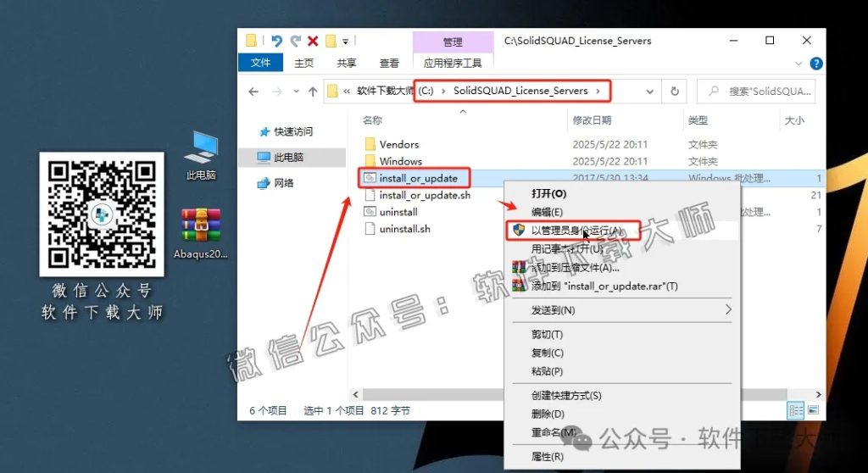Image resolution: width=868 pixels, height=473 pixels.
Task: Choose 添加到压缩文件(A)... from context menu
Action: (x=623, y=268)
